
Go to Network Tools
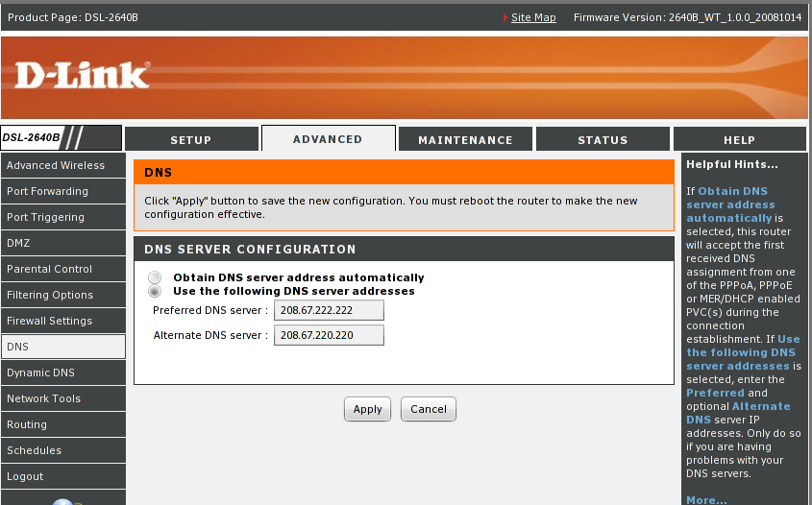coord(63,398)
